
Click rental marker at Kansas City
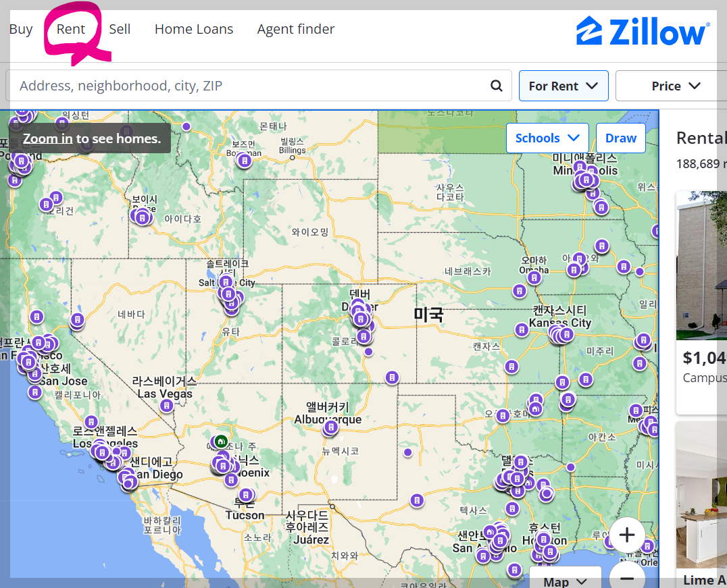click(566, 333)
